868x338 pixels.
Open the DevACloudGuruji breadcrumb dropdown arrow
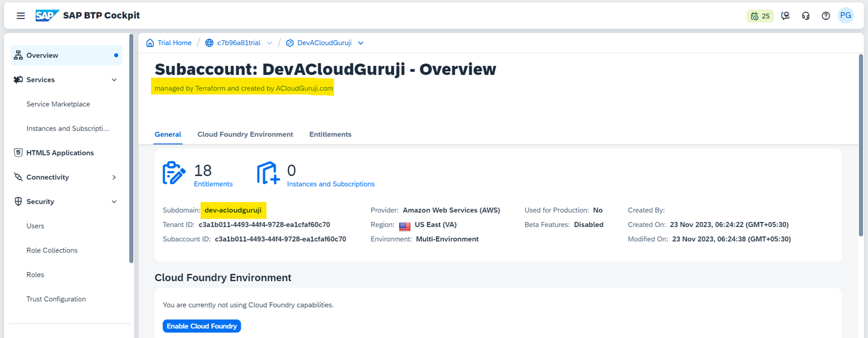point(361,43)
